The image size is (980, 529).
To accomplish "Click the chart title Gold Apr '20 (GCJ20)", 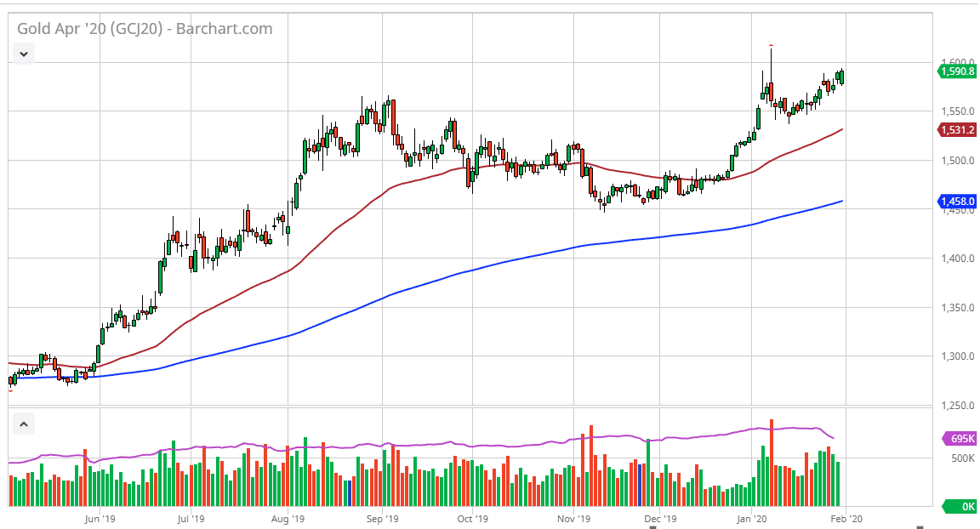I will pos(90,29).
